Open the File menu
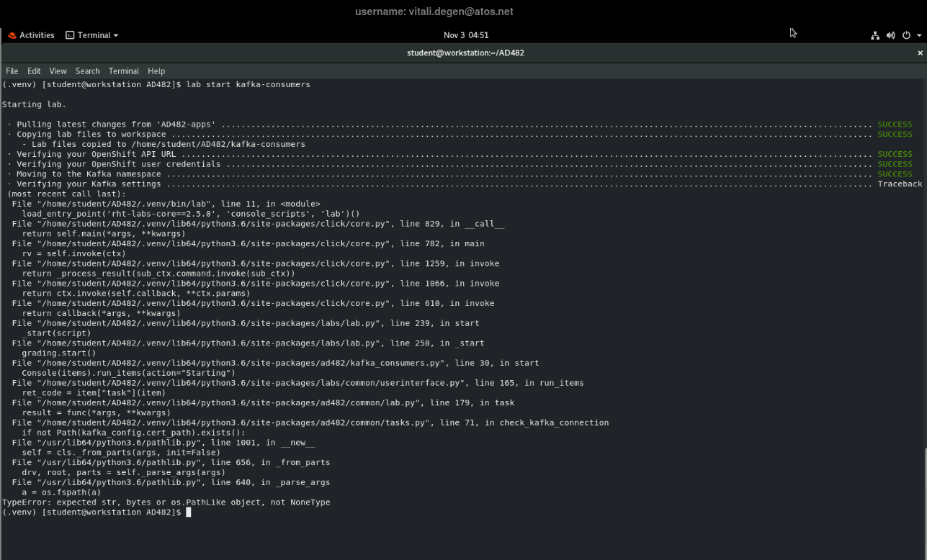The width and height of the screenshot is (927, 560). (12, 71)
